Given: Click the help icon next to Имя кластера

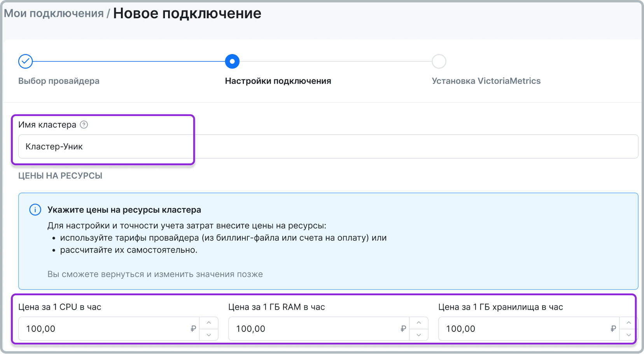Looking at the screenshot, I should (84, 125).
